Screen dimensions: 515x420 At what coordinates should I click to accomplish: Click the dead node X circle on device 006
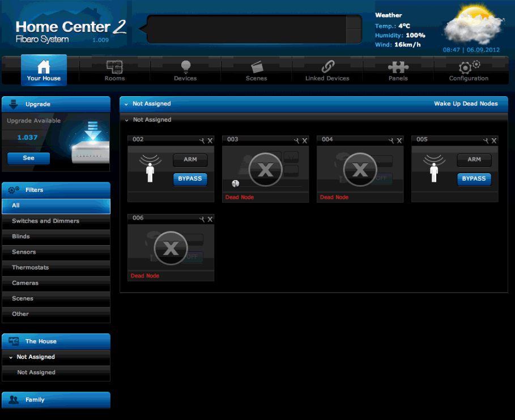(171, 248)
